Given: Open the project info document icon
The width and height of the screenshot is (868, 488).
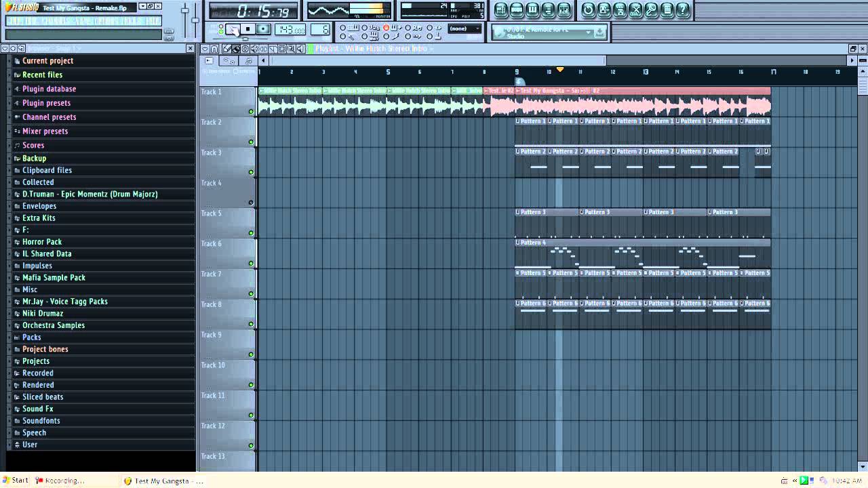Looking at the screenshot, I should [x=667, y=9].
